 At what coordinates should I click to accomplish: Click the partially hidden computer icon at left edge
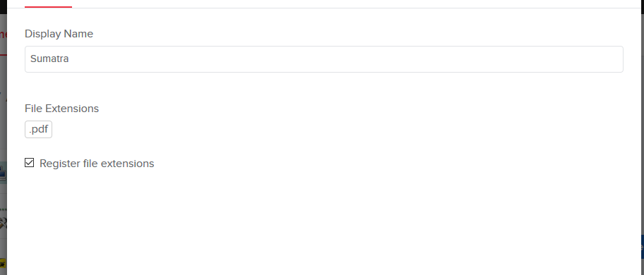4,172
